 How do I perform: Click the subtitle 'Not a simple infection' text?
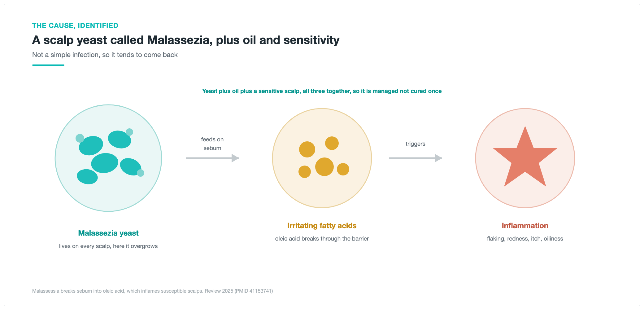point(105,55)
